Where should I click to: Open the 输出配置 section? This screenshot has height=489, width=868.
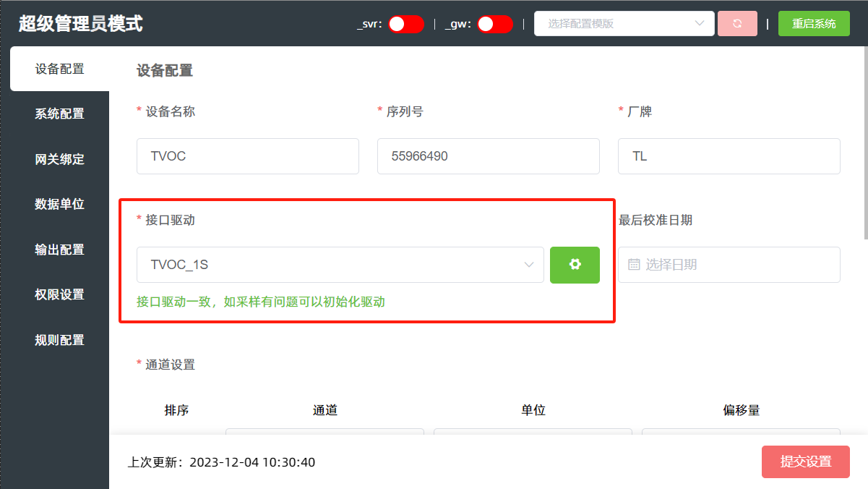tap(58, 249)
